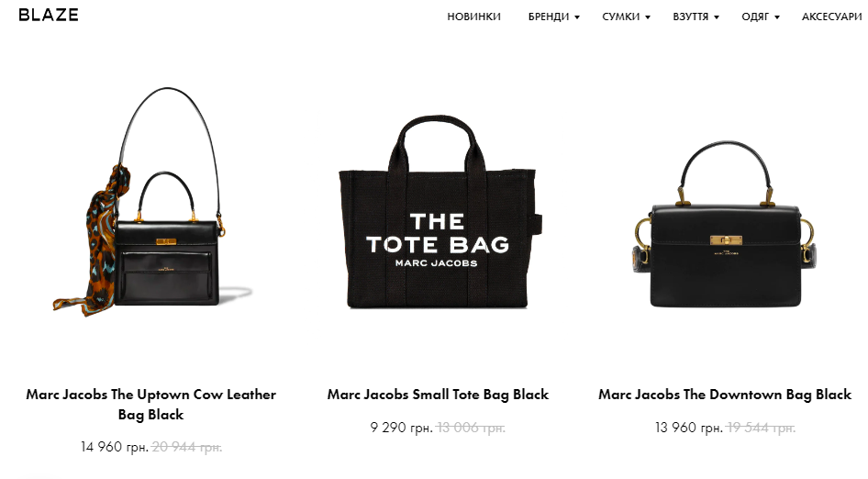This screenshot has height=479, width=868.
Task: Click the 13 960 грн. price
Action: [x=689, y=428]
